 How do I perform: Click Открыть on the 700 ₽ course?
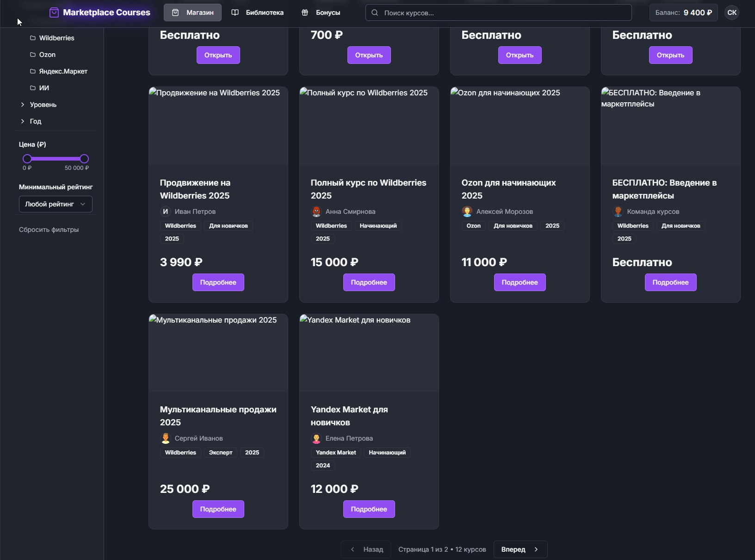point(369,55)
